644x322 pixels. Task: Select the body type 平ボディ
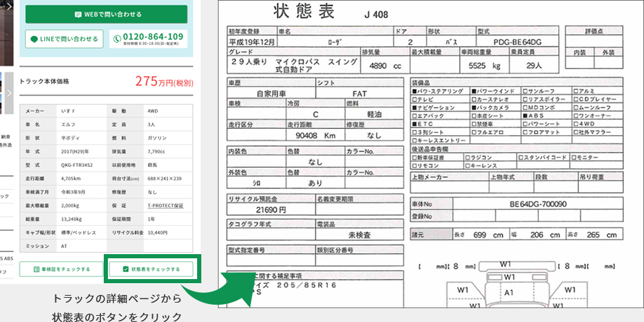(x=69, y=138)
